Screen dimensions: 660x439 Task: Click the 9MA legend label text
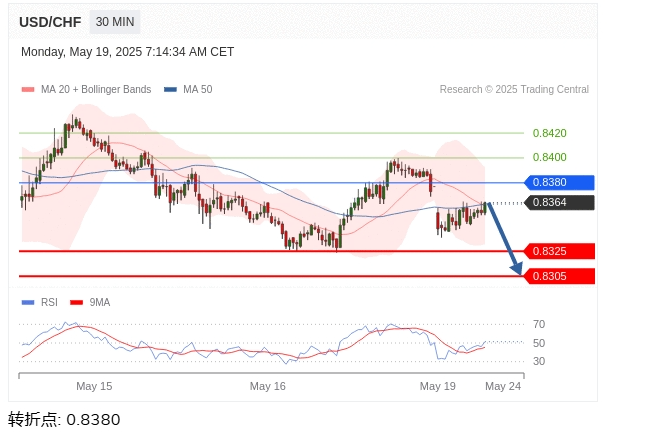100,302
